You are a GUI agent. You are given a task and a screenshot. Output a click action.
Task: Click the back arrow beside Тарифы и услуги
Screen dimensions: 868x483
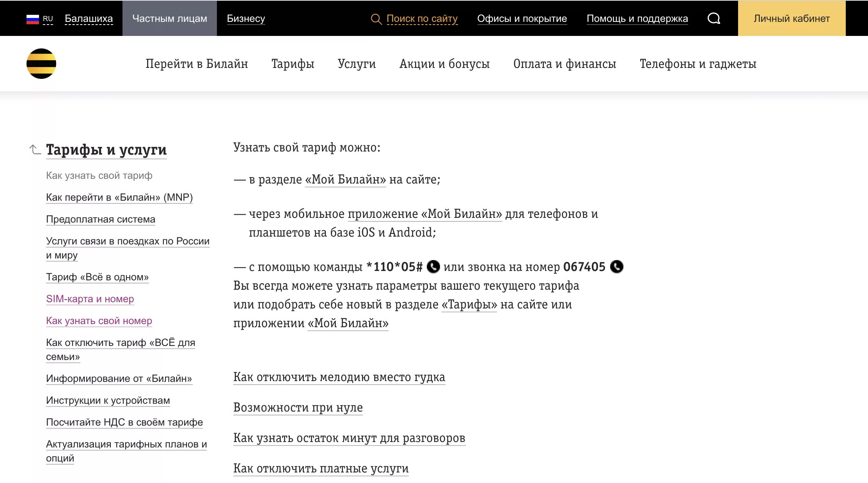pos(35,150)
